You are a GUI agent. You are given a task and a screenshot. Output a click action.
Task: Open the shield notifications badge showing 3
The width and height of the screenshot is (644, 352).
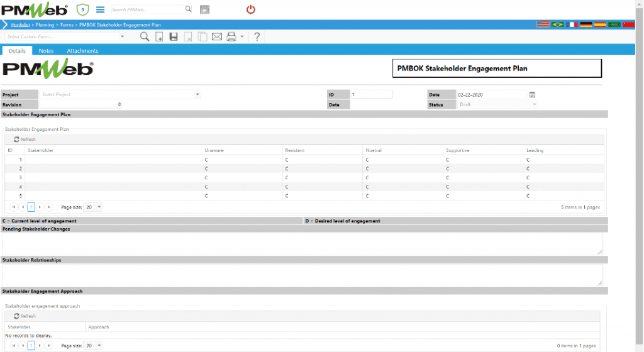click(82, 9)
